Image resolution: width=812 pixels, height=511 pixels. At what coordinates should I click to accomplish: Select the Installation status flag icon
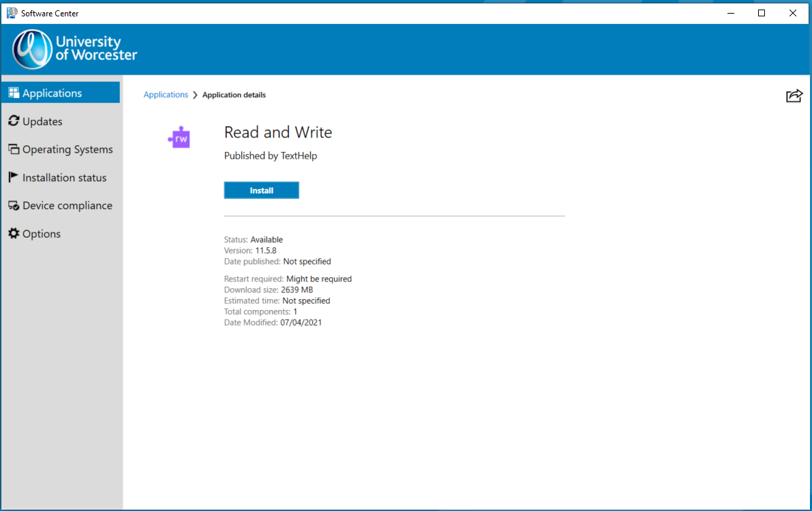[x=12, y=177]
